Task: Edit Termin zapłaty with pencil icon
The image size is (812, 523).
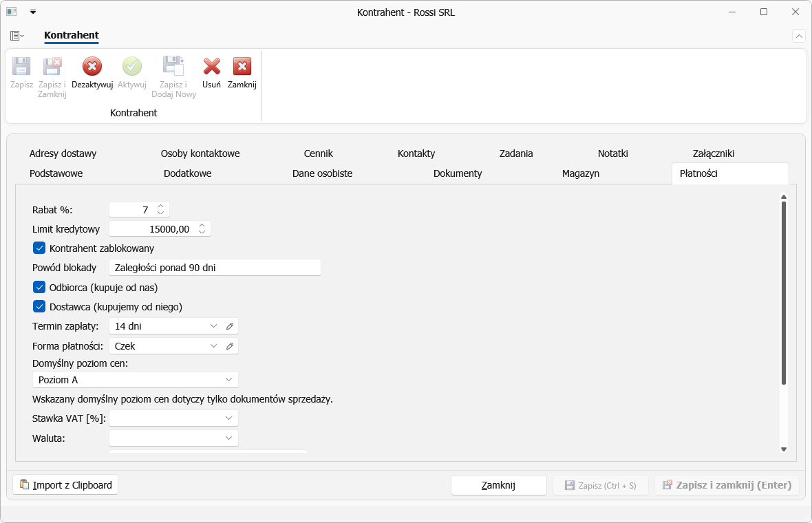Action: pos(230,326)
